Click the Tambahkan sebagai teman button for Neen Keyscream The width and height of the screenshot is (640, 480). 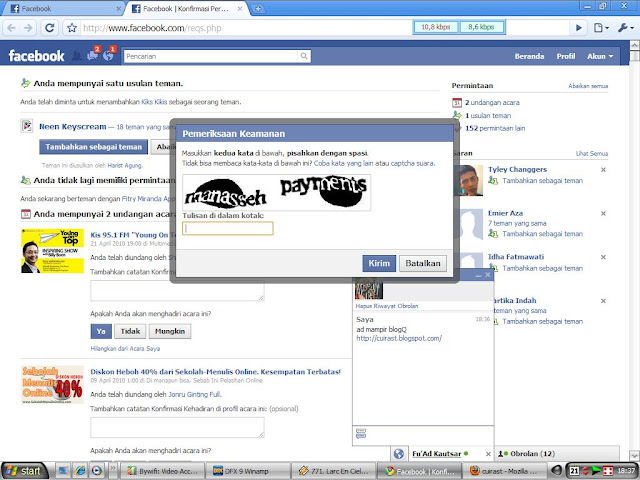[x=93, y=147]
